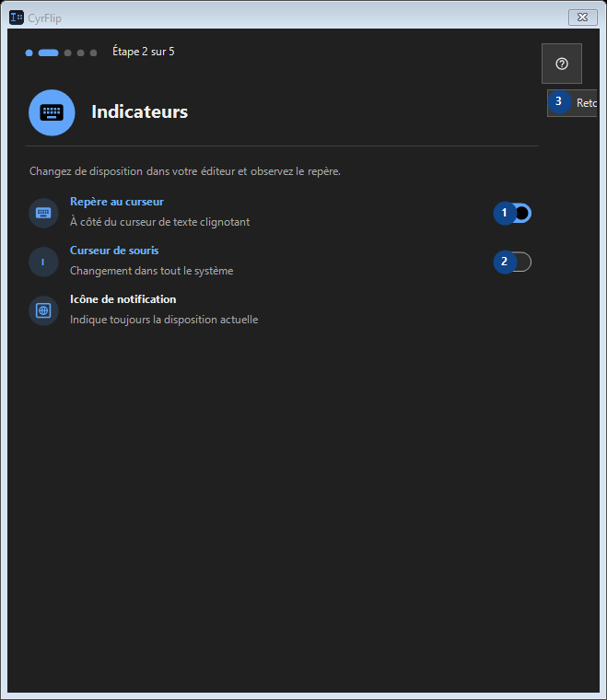Open the Repère au curseur link
Screen dimensions: 607x700
click(116, 202)
